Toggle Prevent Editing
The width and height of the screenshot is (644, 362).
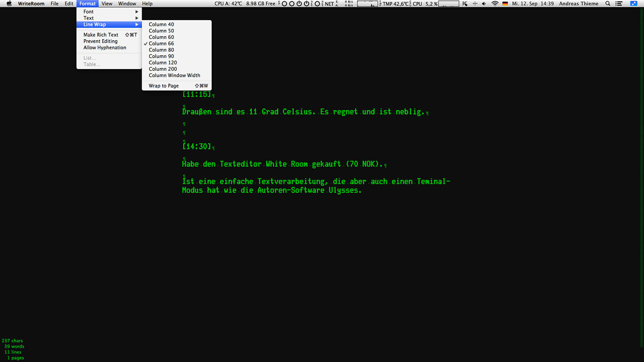click(x=109, y=41)
